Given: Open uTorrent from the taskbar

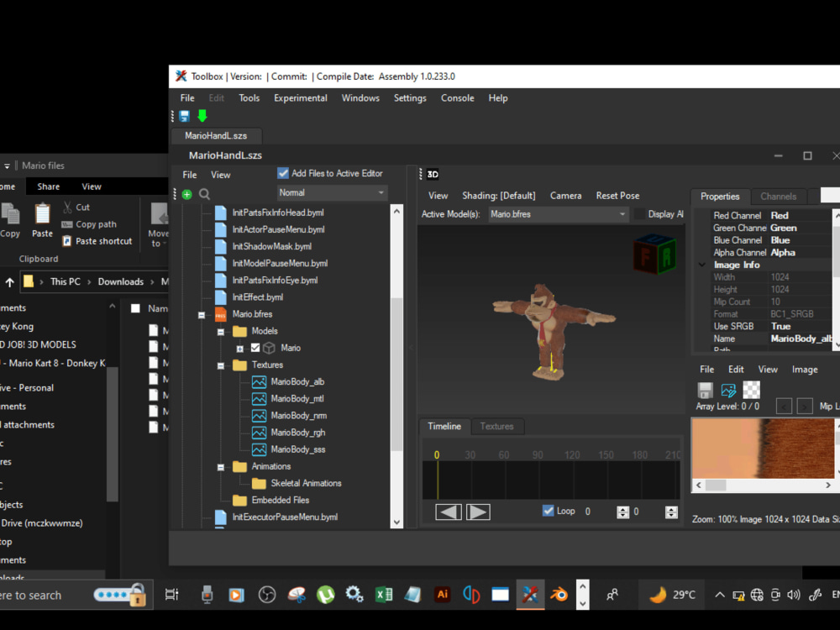Looking at the screenshot, I should pos(325,595).
